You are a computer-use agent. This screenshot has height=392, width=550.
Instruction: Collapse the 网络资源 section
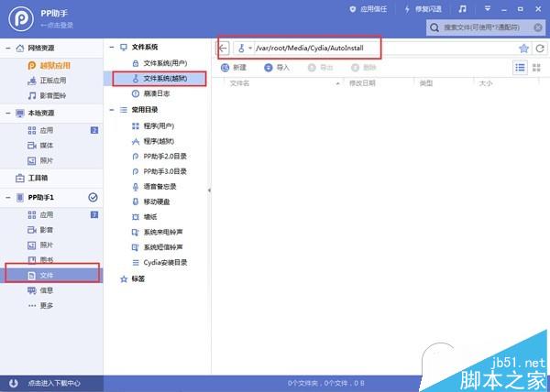pos(7,48)
